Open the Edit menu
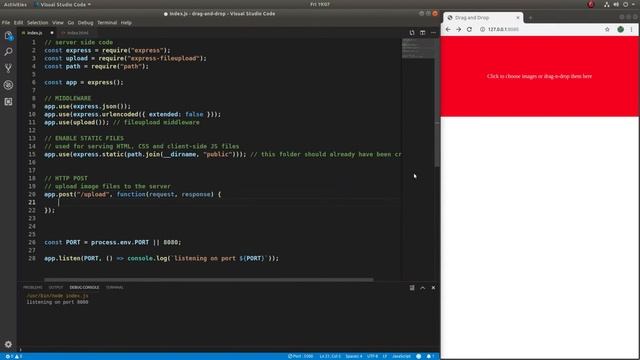This screenshot has width=640, height=360. pos(18,23)
